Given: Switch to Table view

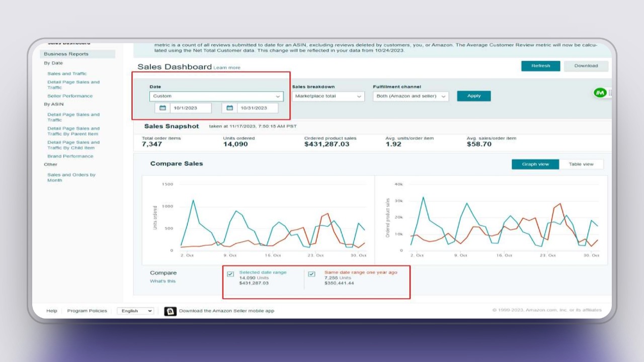Looking at the screenshot, I should [x=581, y=164].
